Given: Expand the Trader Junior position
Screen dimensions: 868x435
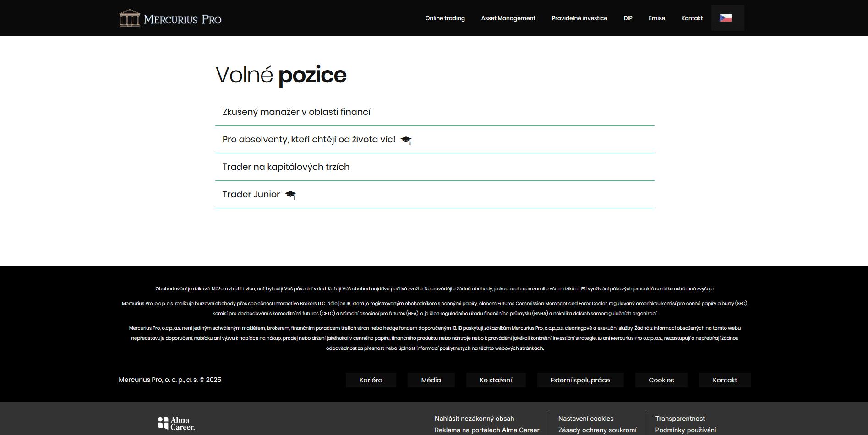Looking at the screenshot, I should (251, 195).
